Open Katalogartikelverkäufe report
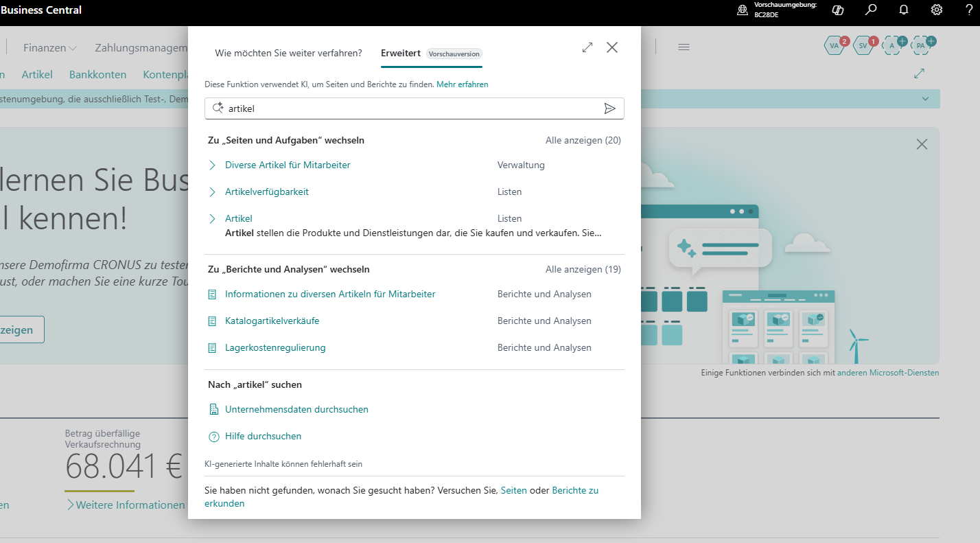Viewport: 980px width, 543px height. 272,321
